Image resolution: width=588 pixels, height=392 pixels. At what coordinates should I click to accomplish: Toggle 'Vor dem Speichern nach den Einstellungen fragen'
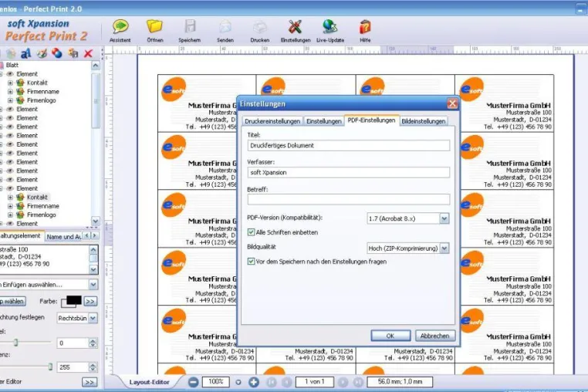pos(251,262)
